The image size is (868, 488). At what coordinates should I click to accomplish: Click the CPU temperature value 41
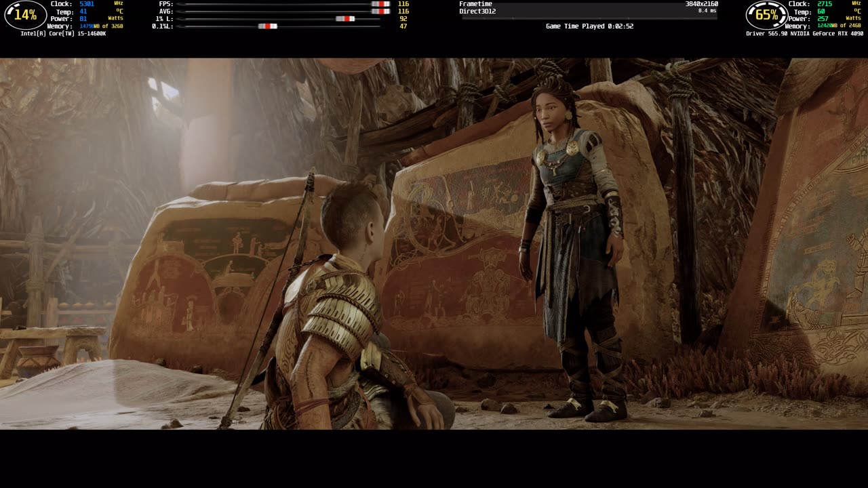[83, 12]
